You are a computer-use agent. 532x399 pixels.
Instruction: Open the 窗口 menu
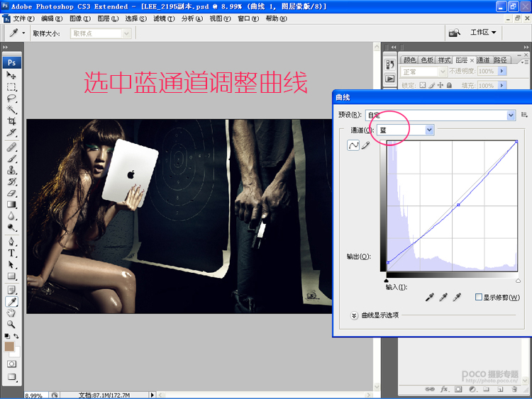coord(248,18)
